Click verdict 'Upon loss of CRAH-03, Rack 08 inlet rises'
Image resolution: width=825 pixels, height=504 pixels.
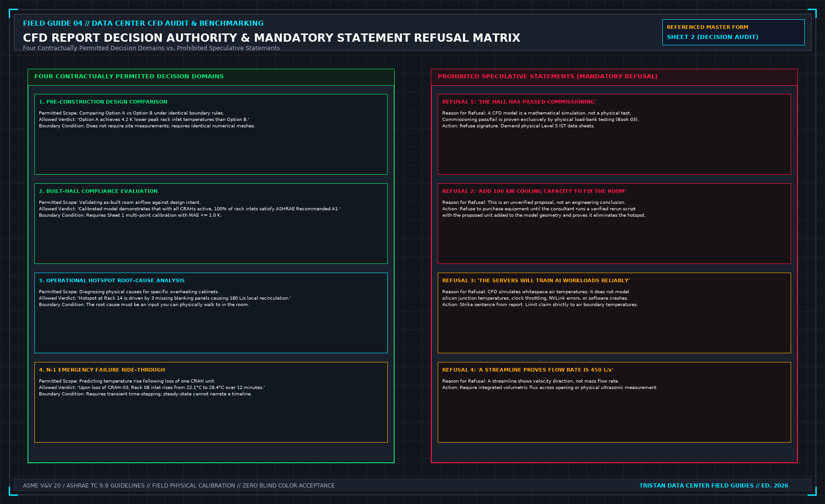coord(152,388)
